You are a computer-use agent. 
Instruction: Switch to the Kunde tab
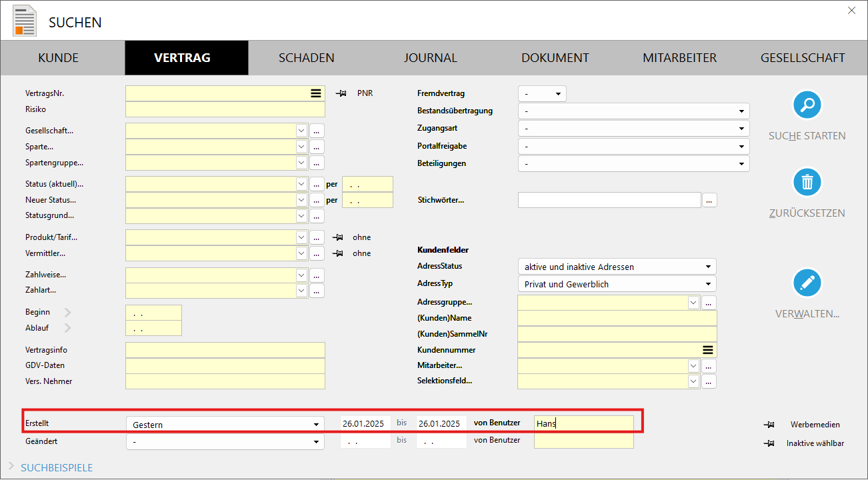[59, 58]
